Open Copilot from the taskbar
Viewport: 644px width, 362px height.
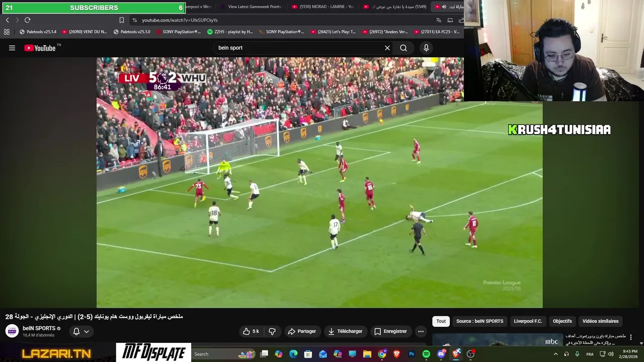coord(279,354)
